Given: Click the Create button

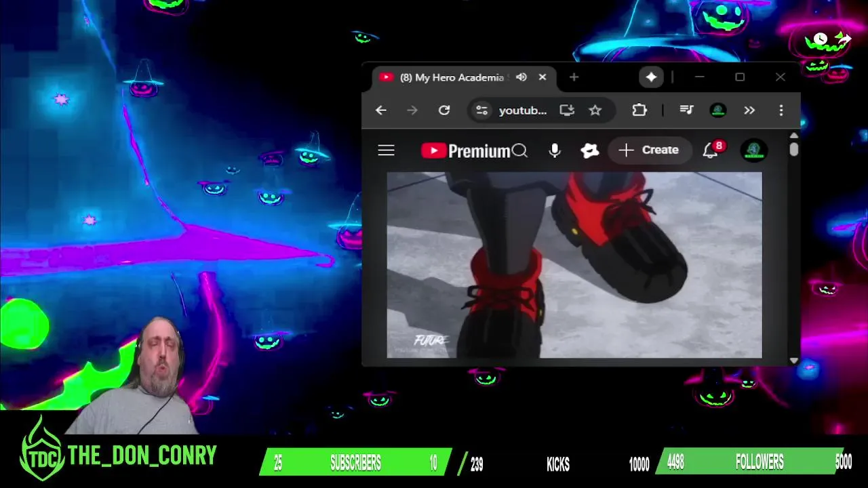Looking at the screenshot, I should (x=649, y=150).
